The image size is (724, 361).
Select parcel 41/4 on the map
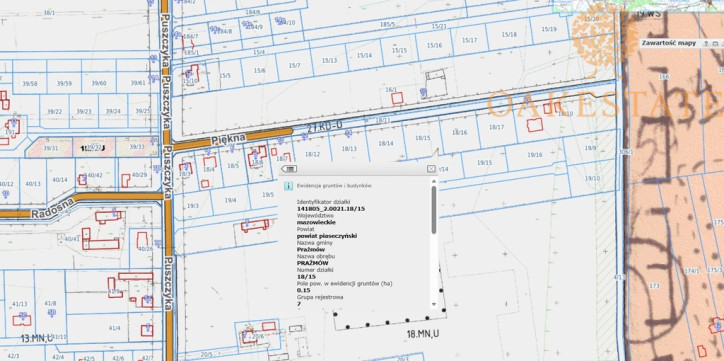pyautogui.click(x=115, y=328)
